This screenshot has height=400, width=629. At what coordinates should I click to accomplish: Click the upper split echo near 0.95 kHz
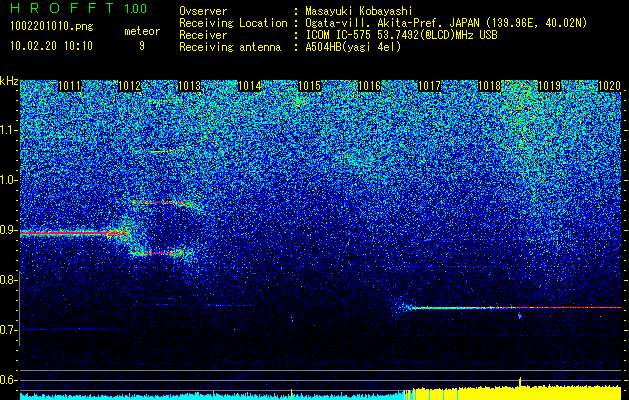tap(162, 203)
